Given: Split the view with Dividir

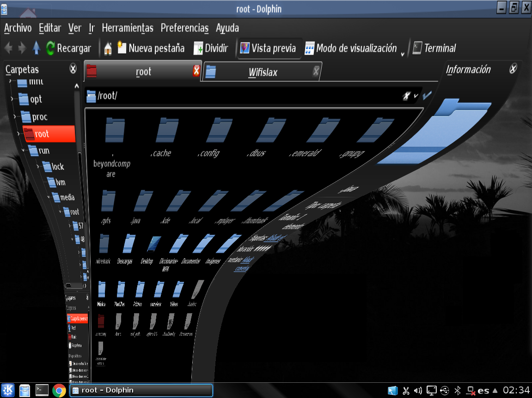Looking at the screenshot, I should tap(211, 48).
